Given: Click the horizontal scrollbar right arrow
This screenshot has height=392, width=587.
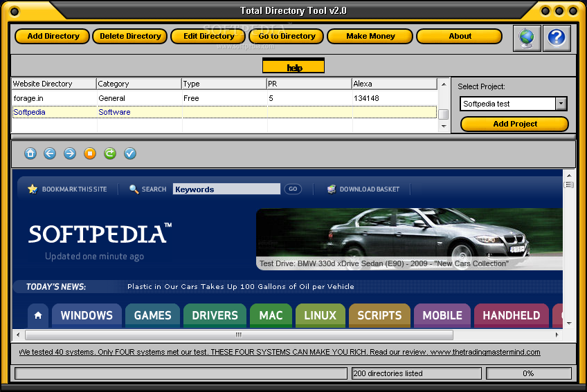Looking at the screenshot, I should (557, 335).
